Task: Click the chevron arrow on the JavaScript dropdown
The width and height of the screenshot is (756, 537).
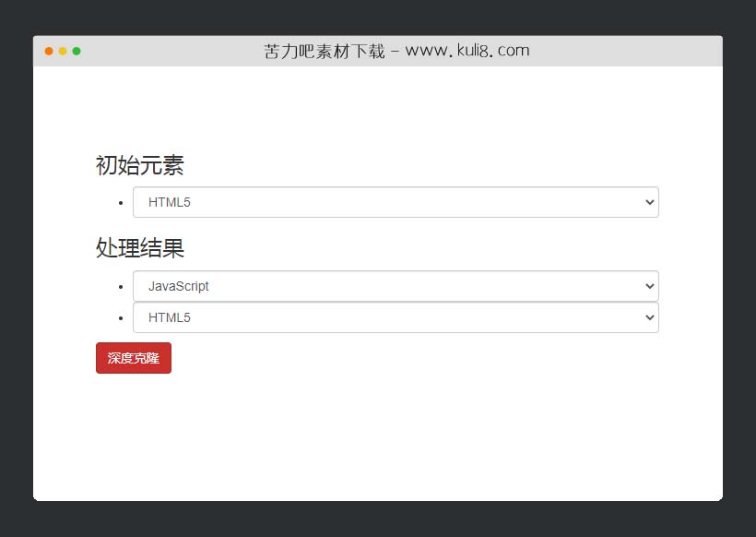Action: point(650,286)
